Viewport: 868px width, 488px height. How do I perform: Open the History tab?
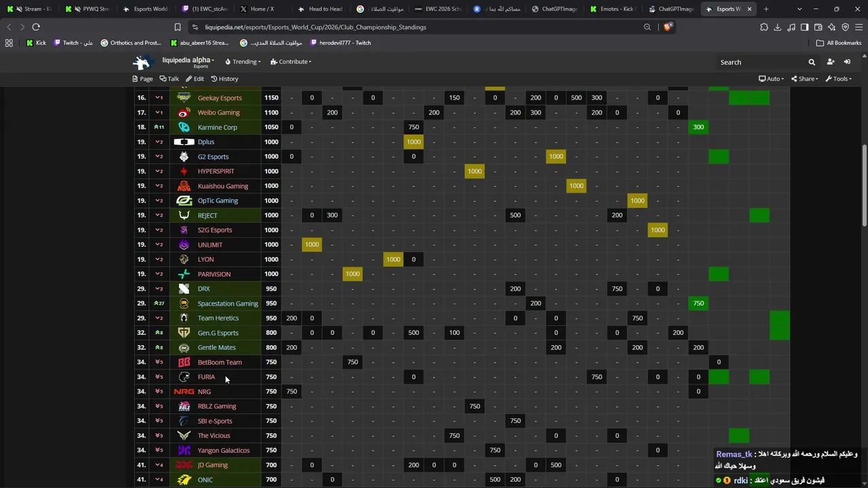224,79
